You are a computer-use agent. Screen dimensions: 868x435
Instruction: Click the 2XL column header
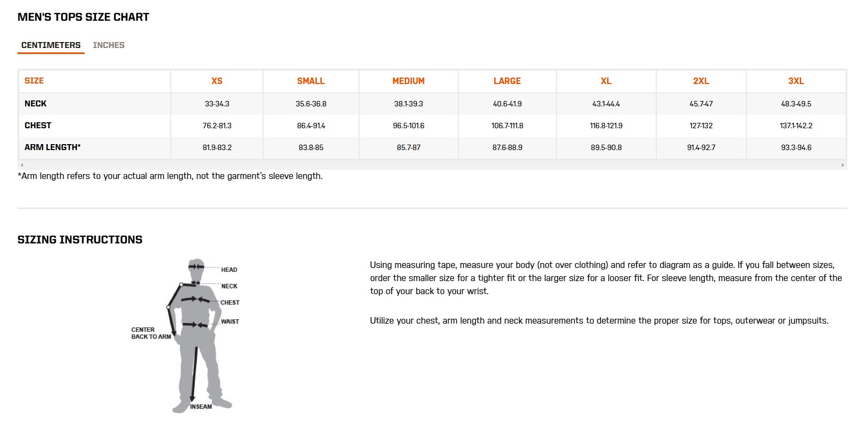pyautogui.click(x=701, y=81)
